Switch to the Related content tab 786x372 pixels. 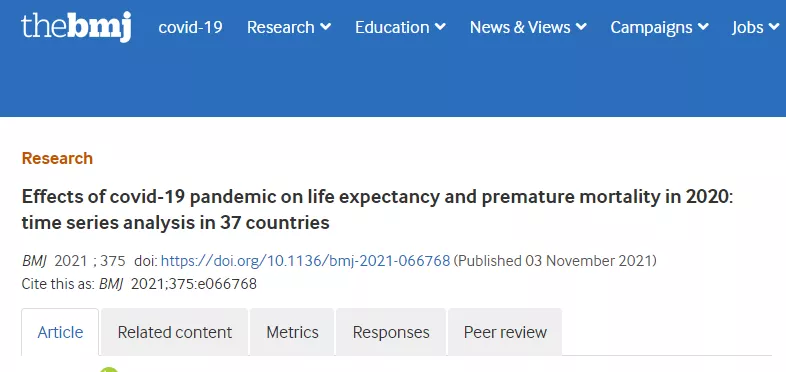coord(174,332)
